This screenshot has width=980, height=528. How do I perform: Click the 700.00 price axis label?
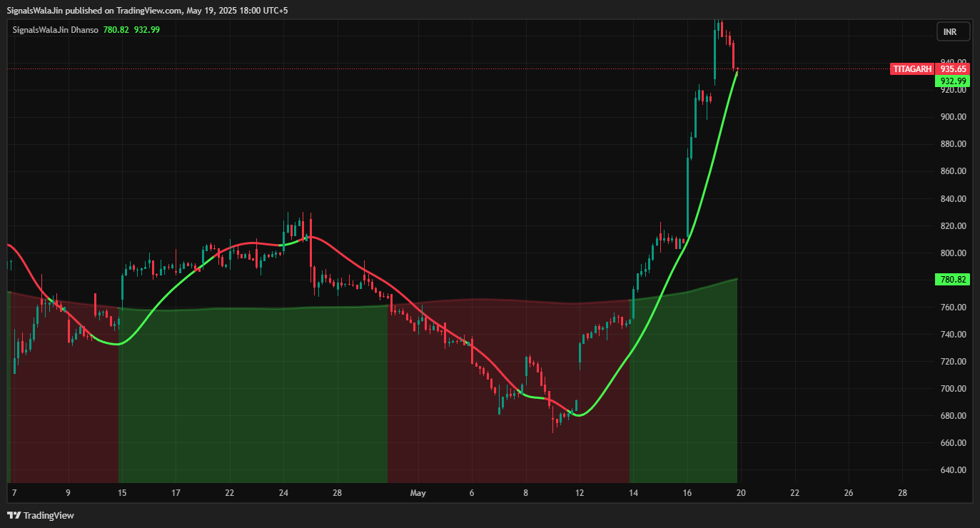pos(953,389)
